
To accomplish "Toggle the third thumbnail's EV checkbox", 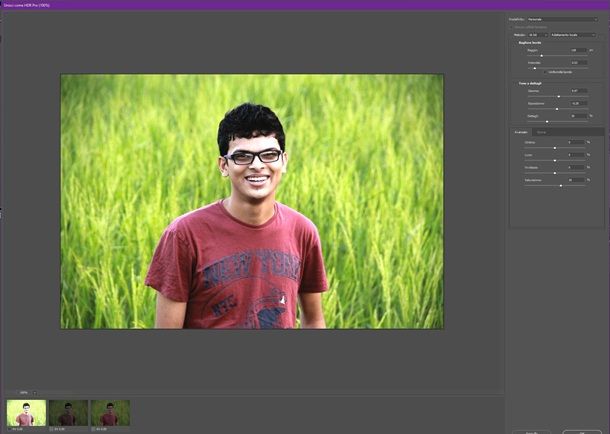I will [x=94, y=428].
